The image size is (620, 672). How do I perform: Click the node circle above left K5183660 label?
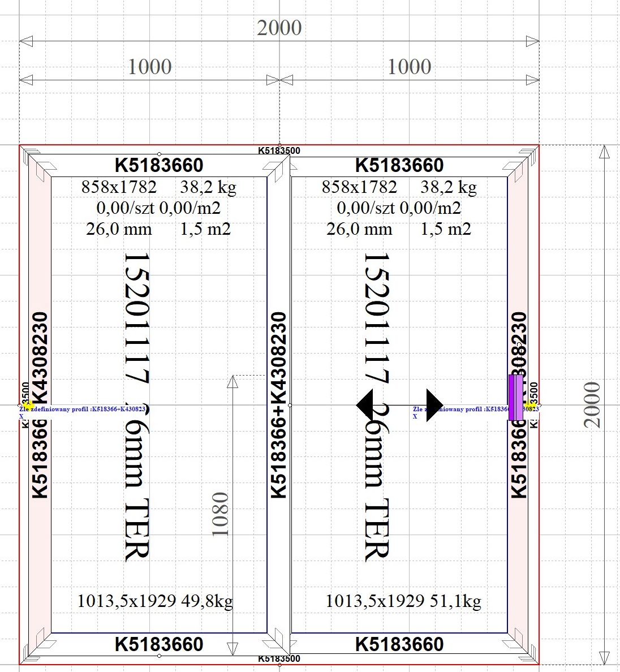(159, 154)
